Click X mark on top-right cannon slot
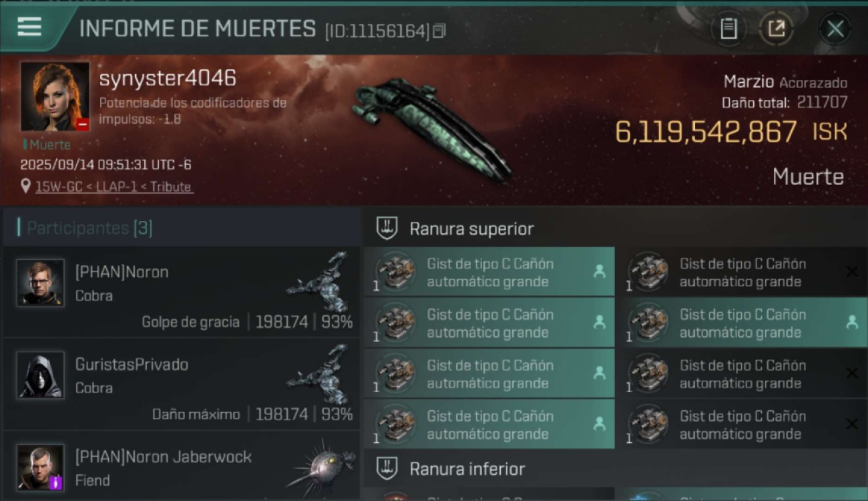Viewport: 868px width, 501px height. (x=852, y=271)
